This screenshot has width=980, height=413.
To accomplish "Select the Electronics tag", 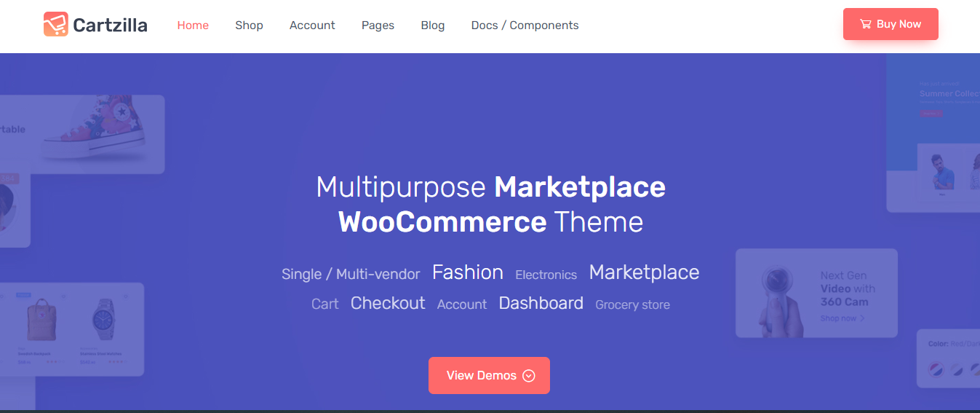I will (x=546, y=275).
